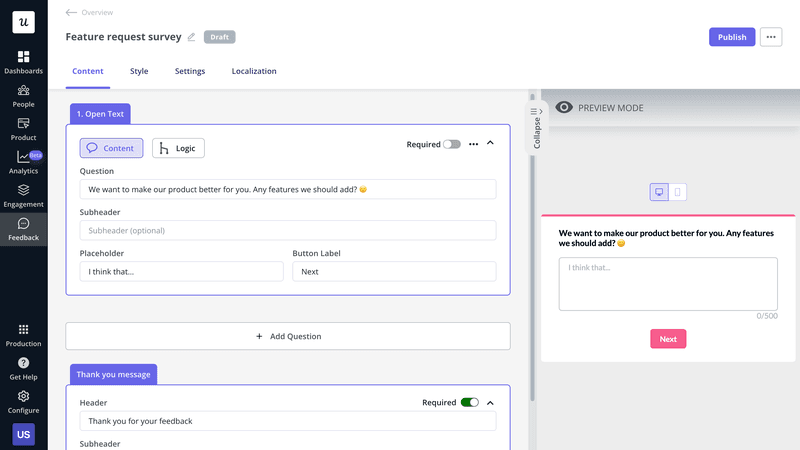This screenshot has width=800, height=450.
Task: Toggle Required for Open Text question
Action: [x=452, y=144]
